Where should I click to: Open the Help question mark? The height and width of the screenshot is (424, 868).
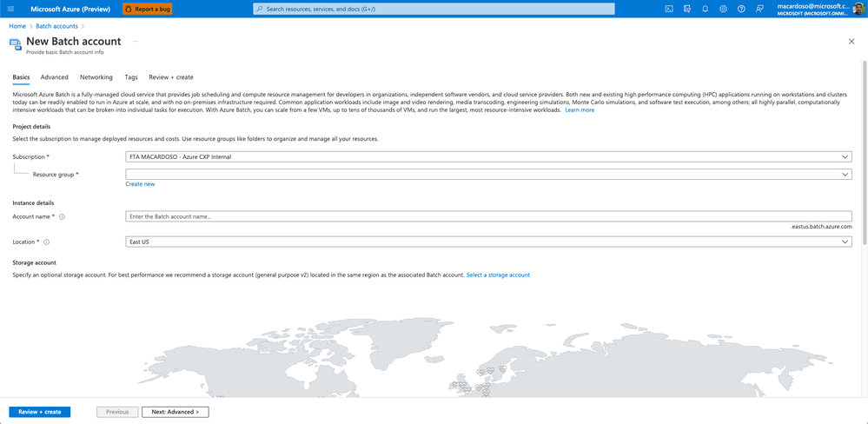coord(741,9)
